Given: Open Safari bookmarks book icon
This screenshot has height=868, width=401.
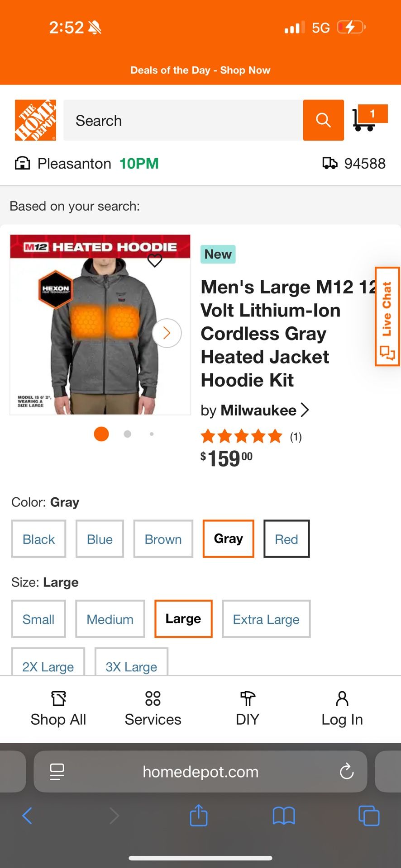Looking at the screenshot, I should point(284,816).
